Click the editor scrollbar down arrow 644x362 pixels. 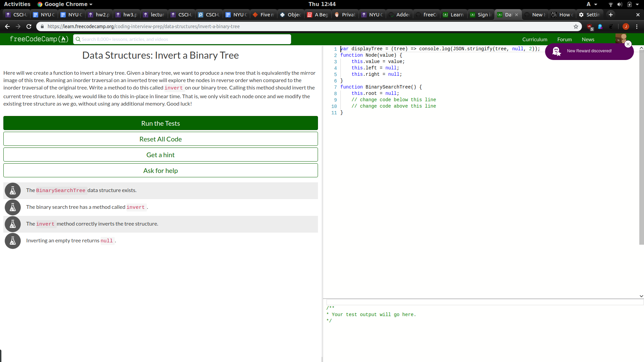[641, 296]
